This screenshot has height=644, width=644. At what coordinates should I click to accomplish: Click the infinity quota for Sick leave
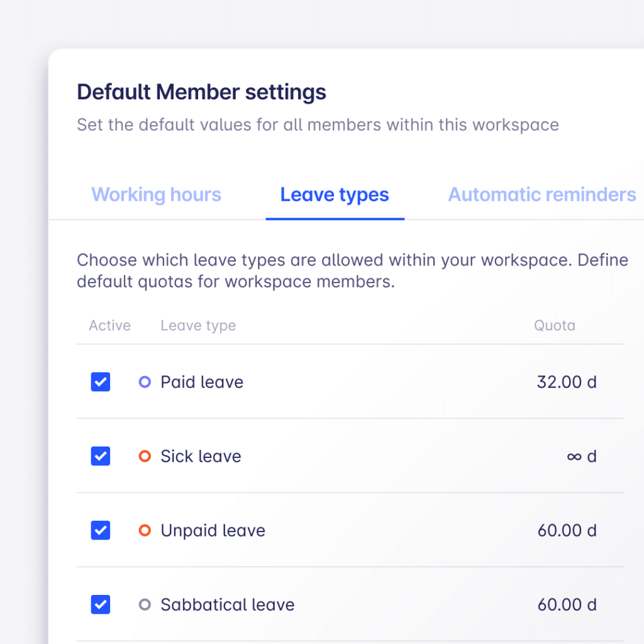pyautogui.click(x=581, y=456)
